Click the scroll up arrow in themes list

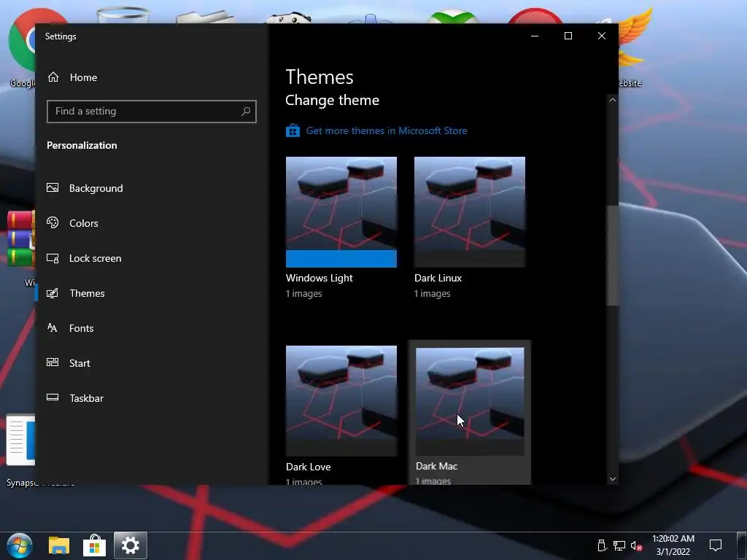(613, 100)
